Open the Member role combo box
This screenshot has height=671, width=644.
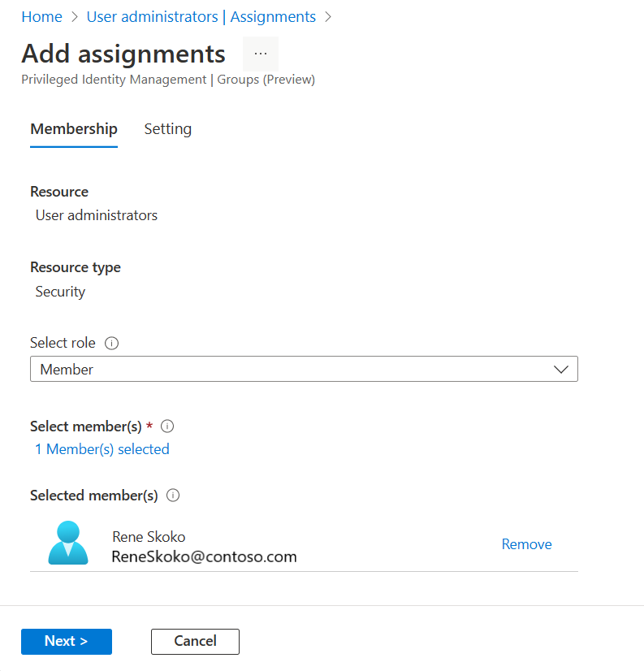tap(304, 369)
